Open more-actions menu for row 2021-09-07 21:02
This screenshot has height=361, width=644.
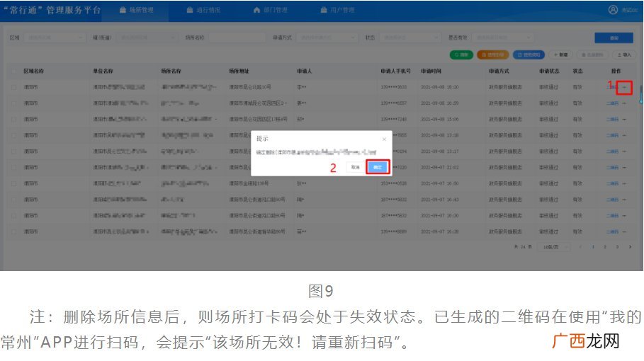click(624, 167)
